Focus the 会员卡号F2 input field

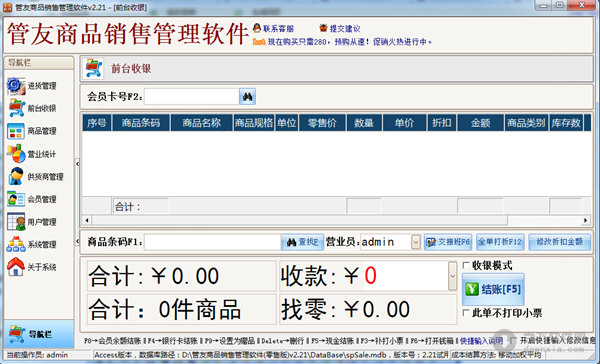[192, 96]
